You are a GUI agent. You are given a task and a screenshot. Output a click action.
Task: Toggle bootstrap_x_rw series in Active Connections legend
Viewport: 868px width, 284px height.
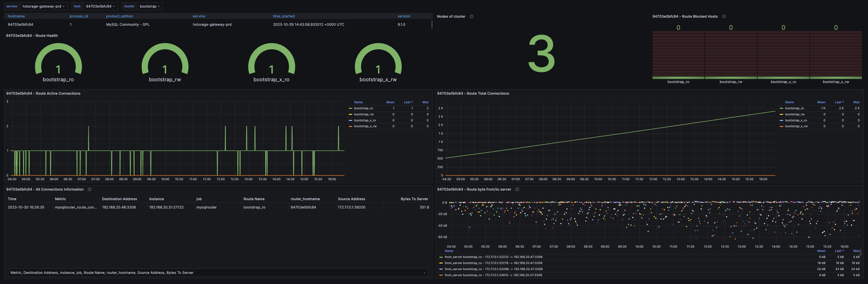[365, 126]
